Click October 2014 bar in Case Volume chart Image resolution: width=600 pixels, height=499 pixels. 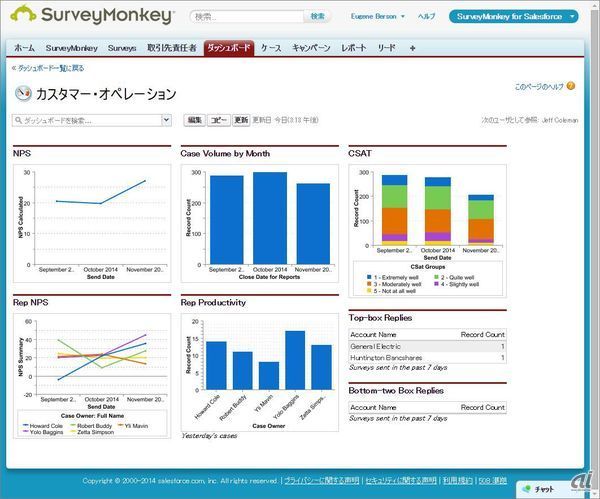[270, 218]
